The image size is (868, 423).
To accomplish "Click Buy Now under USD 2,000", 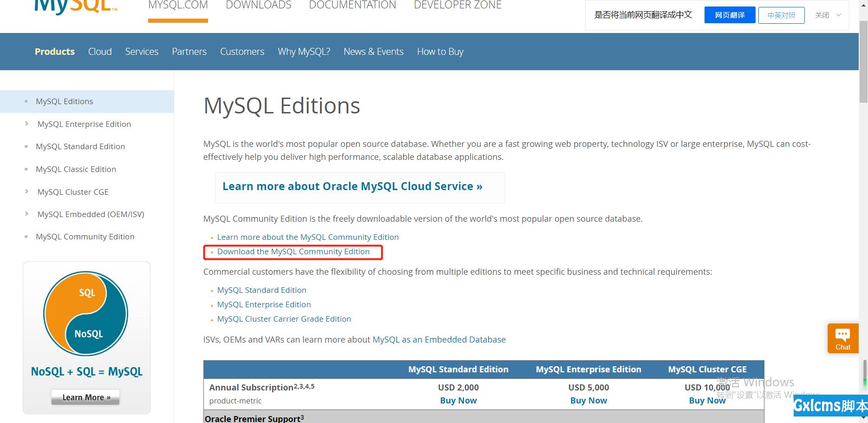I will 458,401.
